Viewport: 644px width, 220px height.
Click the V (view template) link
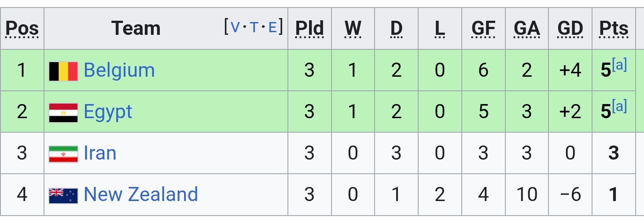click(235, 28)
